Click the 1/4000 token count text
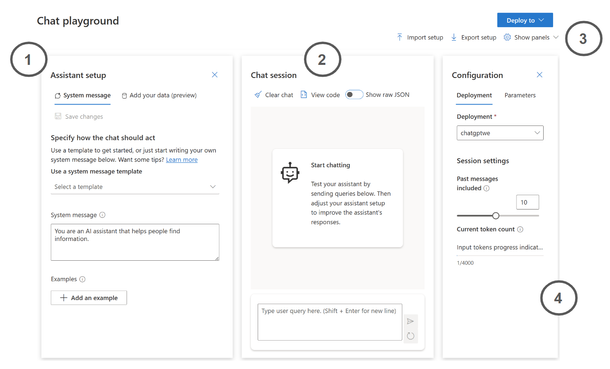The image size is (610, 369). (x=465, y=263)
